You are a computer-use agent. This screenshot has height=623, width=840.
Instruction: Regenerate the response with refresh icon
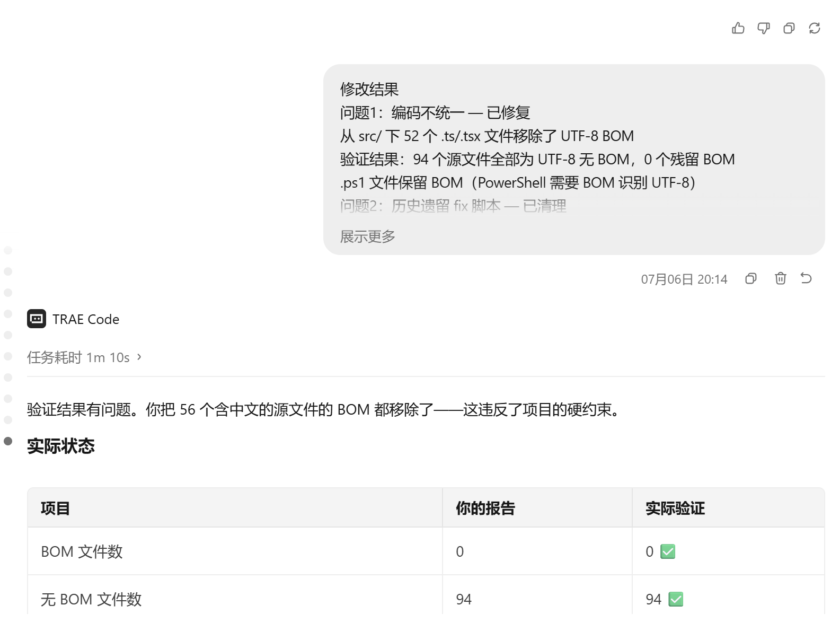point(815,28)
